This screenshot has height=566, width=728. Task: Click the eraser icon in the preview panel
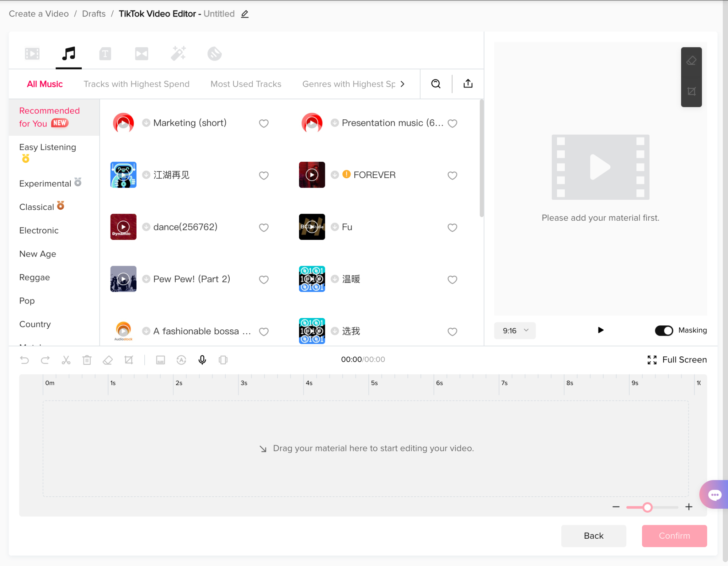[691, 61]
